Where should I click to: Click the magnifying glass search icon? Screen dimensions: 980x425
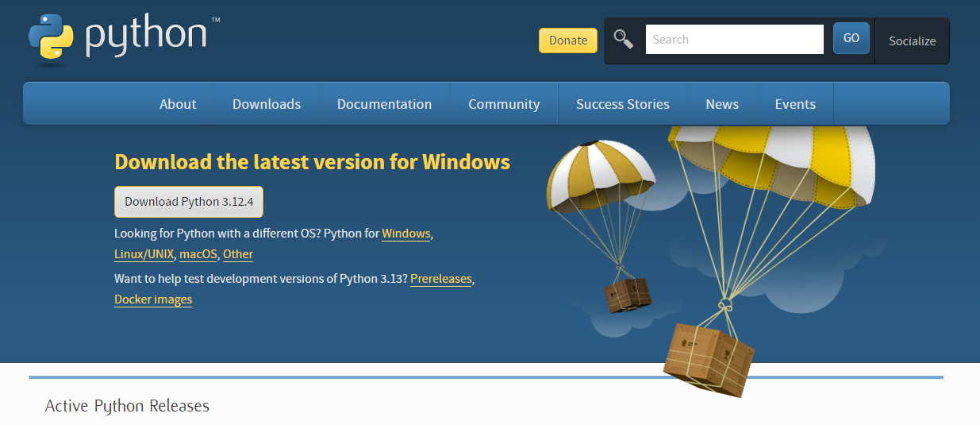(624, 40)
